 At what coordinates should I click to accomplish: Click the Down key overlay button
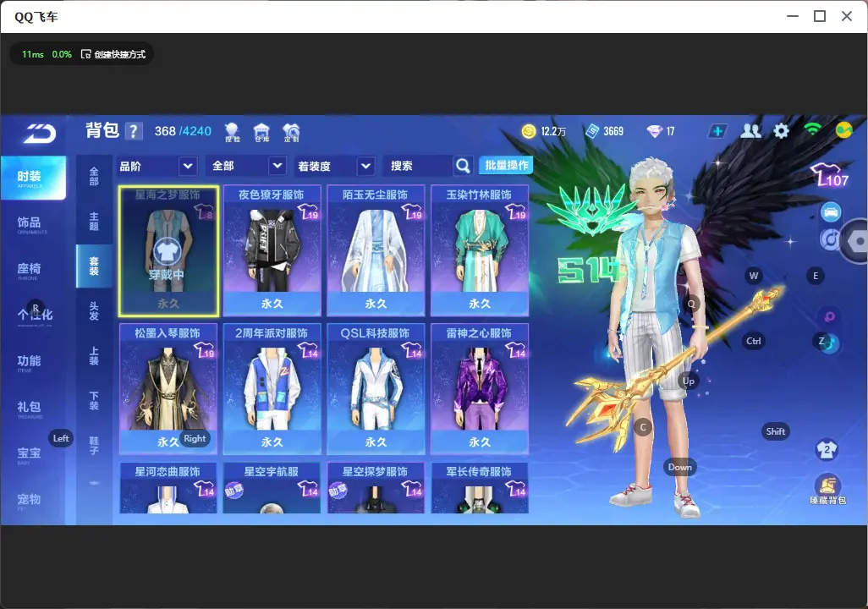[680, 467]
